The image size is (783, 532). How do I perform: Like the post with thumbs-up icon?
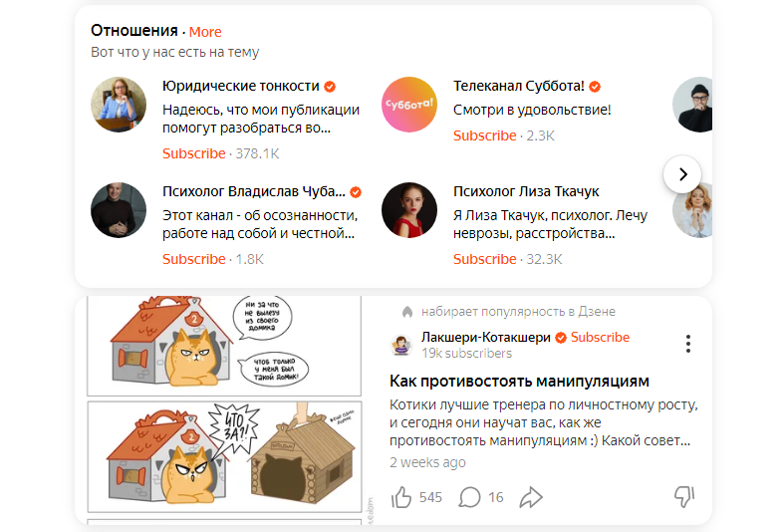[x=401, y=497]
